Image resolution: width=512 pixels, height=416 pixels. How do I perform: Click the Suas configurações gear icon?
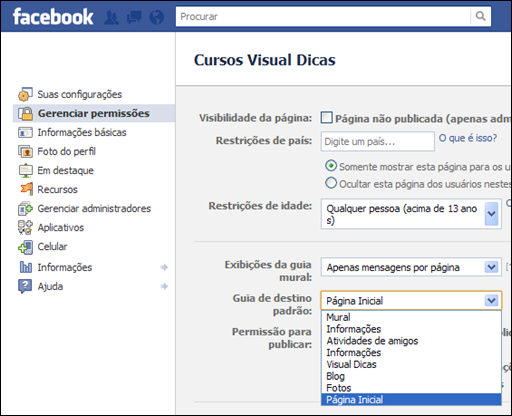[25, 94]
